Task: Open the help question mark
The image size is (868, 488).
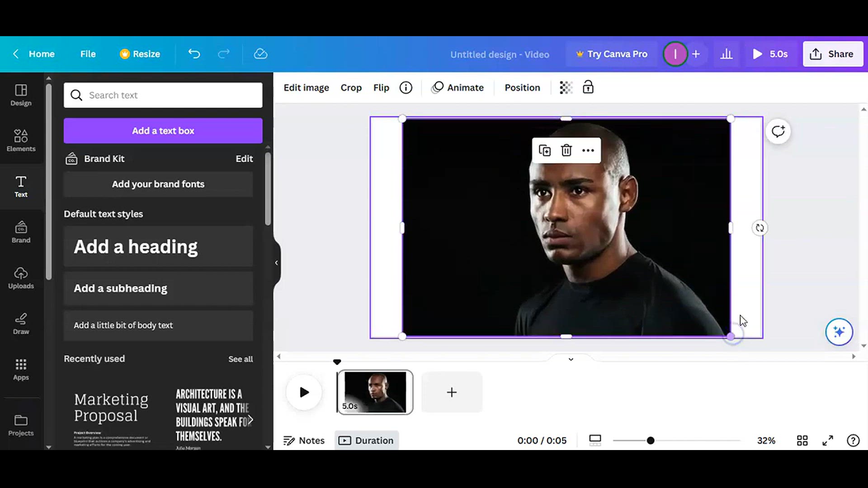Action: (x=853, y=441)
